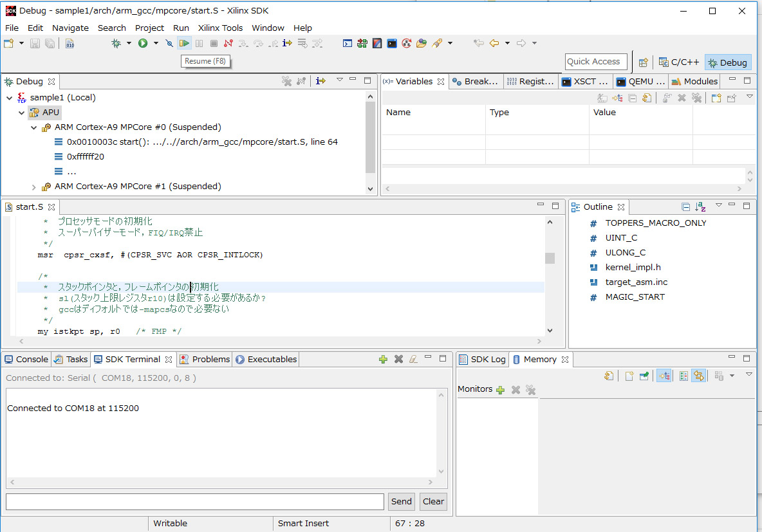This screenshot has height=532, width=762.
Task: Collapse the APU tree node
Action: [x=22, y=113]
